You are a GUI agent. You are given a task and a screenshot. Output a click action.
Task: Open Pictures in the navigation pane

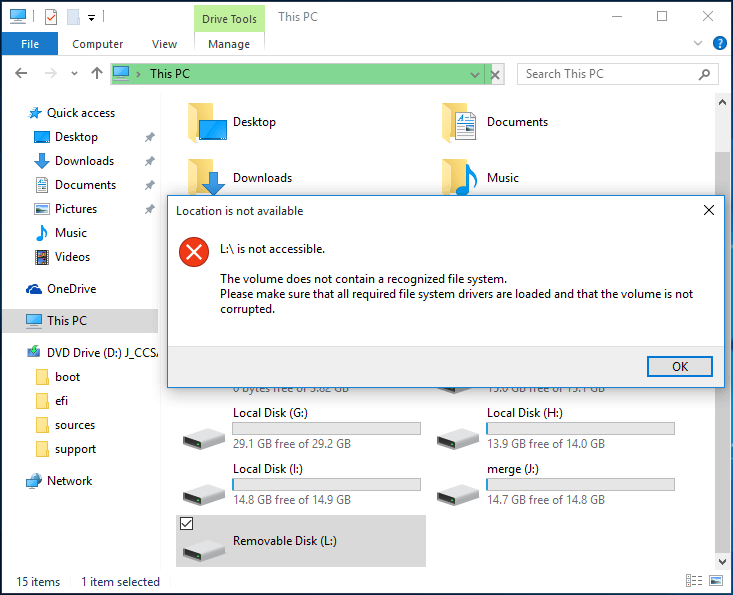pos(76,209)
